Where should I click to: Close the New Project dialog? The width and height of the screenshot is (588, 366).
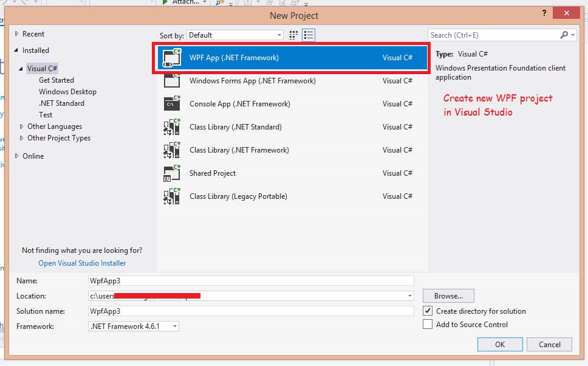tap(566, 13)
